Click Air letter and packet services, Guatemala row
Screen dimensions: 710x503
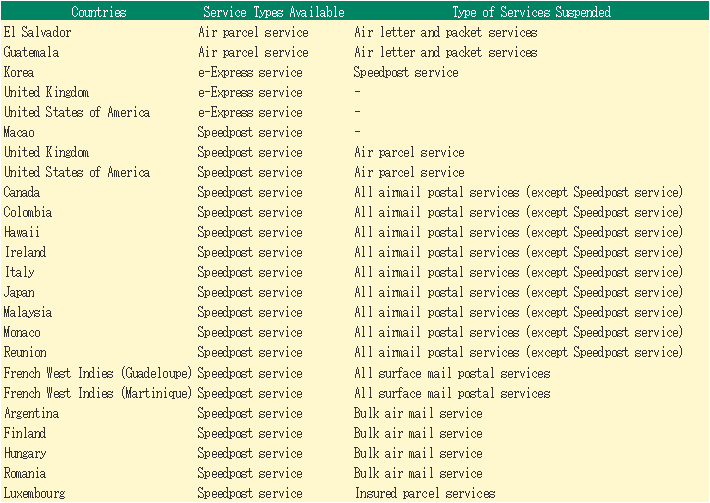point(446,52)
